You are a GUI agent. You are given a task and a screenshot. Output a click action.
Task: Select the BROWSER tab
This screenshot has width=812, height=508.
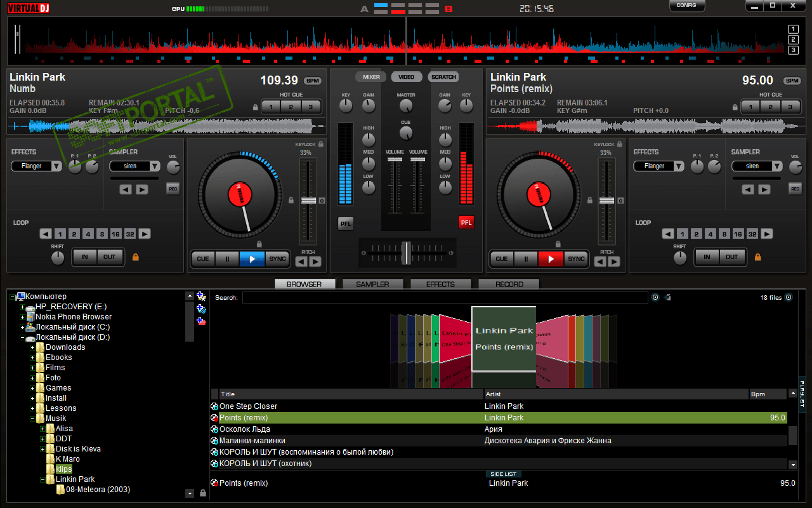point(305,284)
